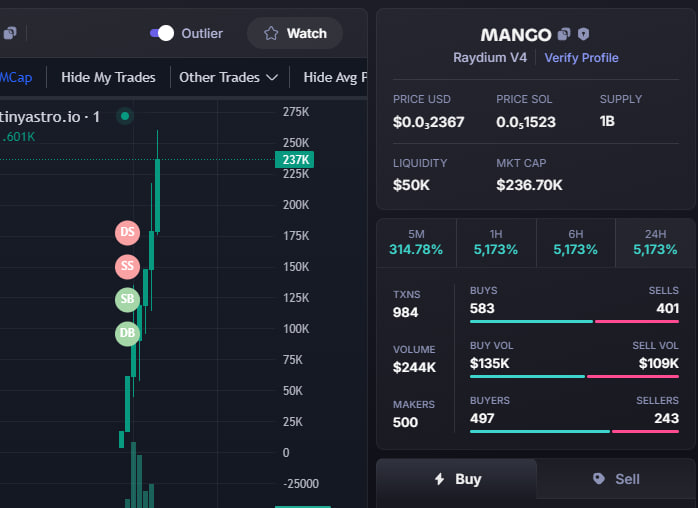698x508 pixels.
Task: Click the tag icon on Sell tab
Action: [599, 479]
